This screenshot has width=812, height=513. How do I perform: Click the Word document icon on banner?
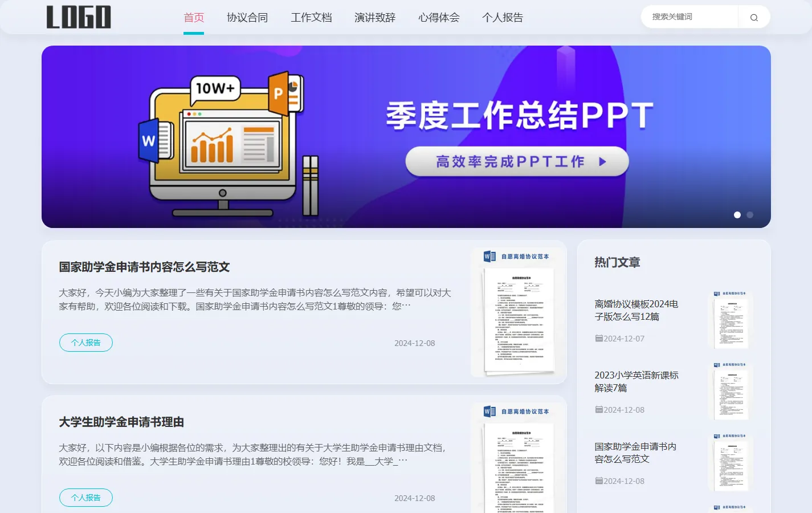point(156,140)
